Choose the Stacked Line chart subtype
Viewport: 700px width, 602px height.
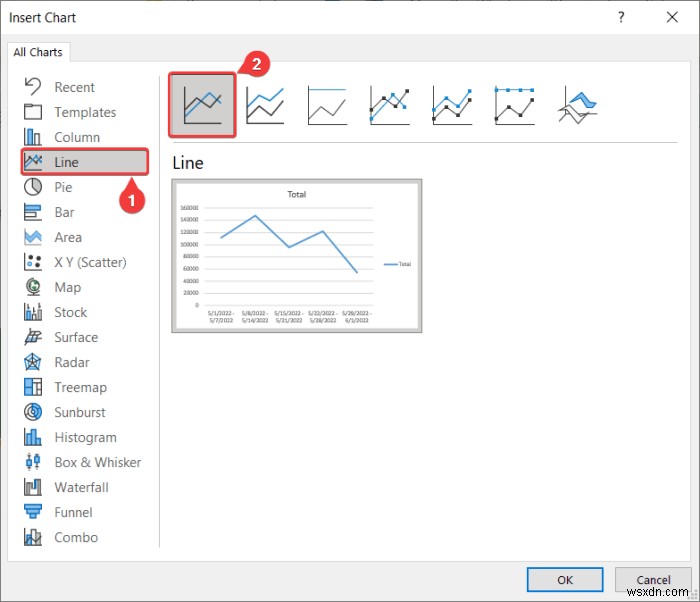pyautogui.click(x=265, y=105)
